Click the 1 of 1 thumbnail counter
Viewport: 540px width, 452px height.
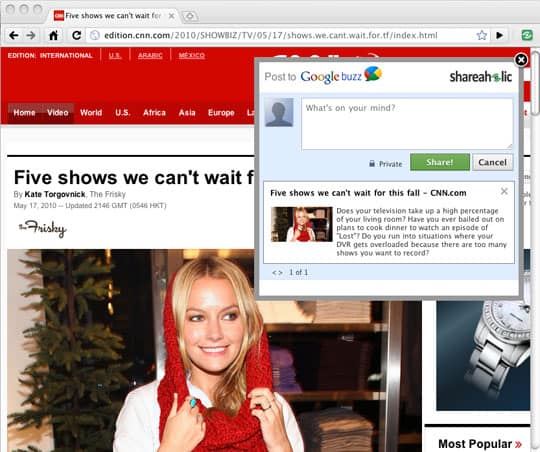pos(299,273)
